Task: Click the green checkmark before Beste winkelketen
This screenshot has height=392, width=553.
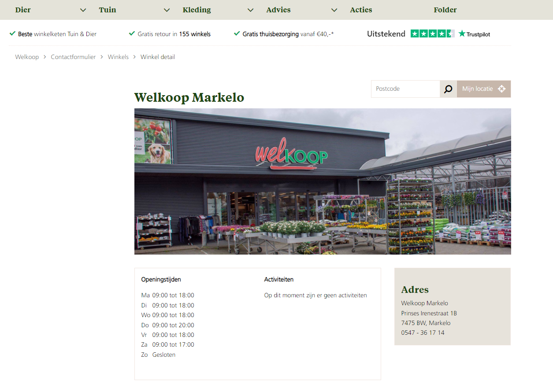Action: (12, 33)
